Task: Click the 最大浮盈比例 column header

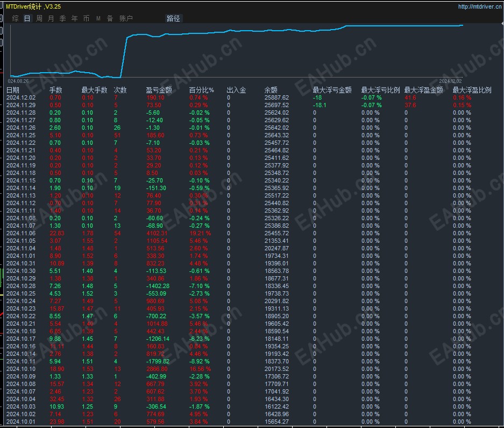Action: 472,90
